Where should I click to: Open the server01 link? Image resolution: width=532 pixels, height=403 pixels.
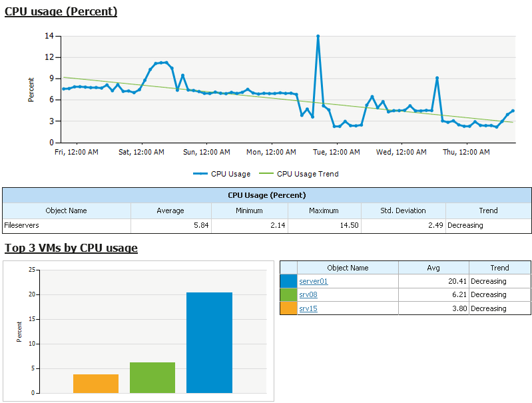point(313,281)
